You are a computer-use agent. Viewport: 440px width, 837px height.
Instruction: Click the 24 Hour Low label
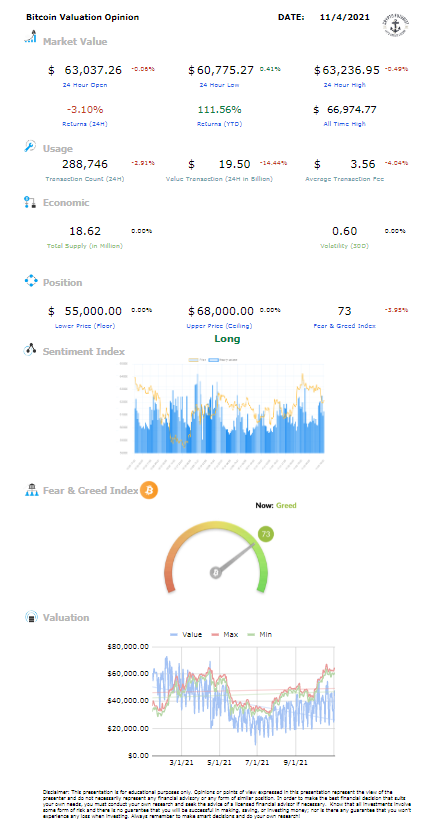tap(219, 85)
